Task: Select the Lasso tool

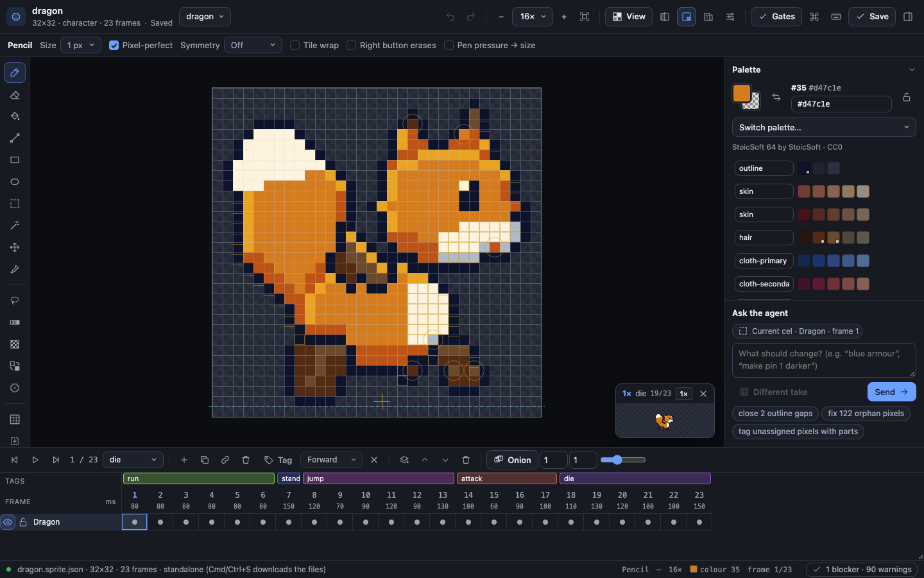Action: point(15,301)
